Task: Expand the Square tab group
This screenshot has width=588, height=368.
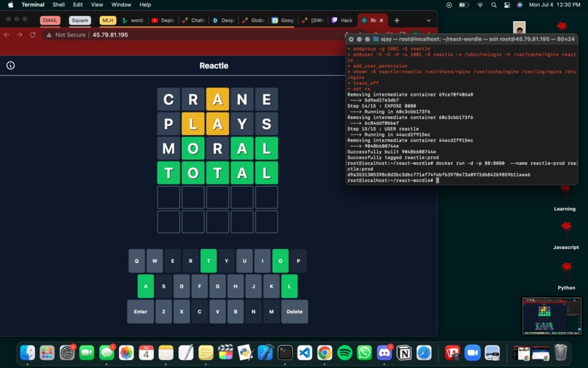Action: click(80, 20)
